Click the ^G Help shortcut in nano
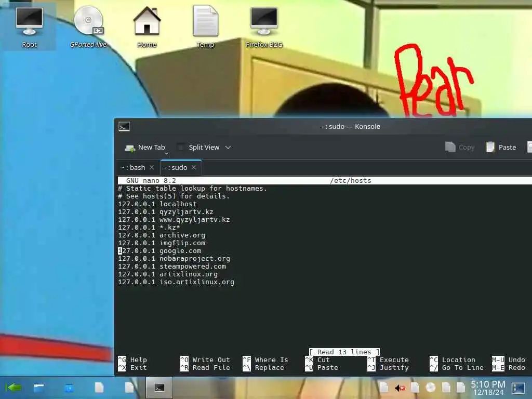This screenshot has height=399, width=532. pyautogui.click(x=132, y=360)
